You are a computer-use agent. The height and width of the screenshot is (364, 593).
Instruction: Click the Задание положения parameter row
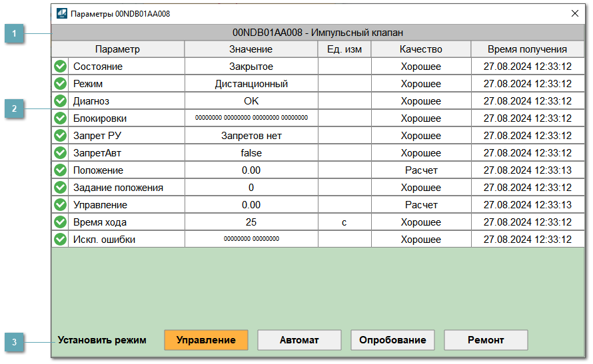point(118,188)
